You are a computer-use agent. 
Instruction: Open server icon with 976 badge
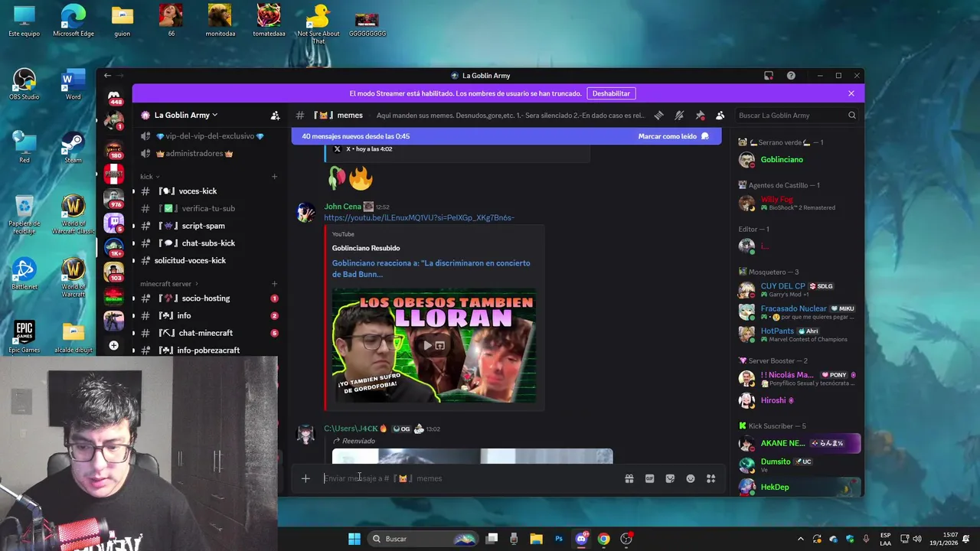[x=114, y=198]
